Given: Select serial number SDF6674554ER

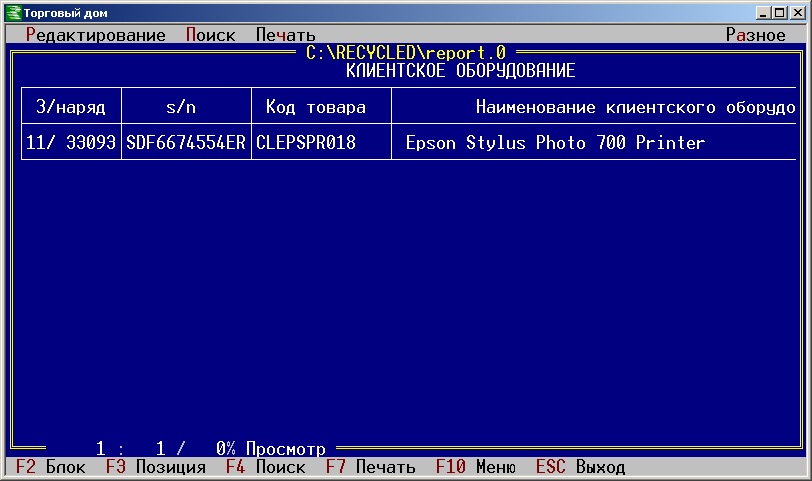Looking at the screenshot, I should 186,142.
